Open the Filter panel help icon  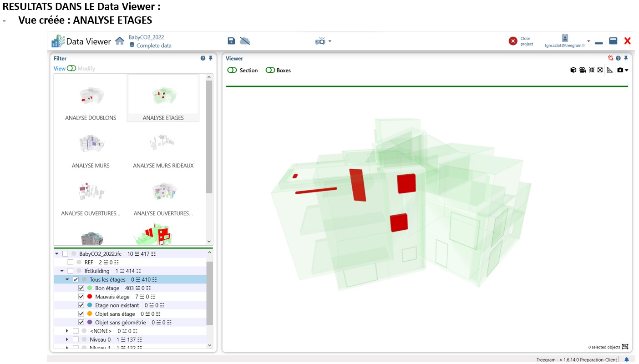click(203, 58)
